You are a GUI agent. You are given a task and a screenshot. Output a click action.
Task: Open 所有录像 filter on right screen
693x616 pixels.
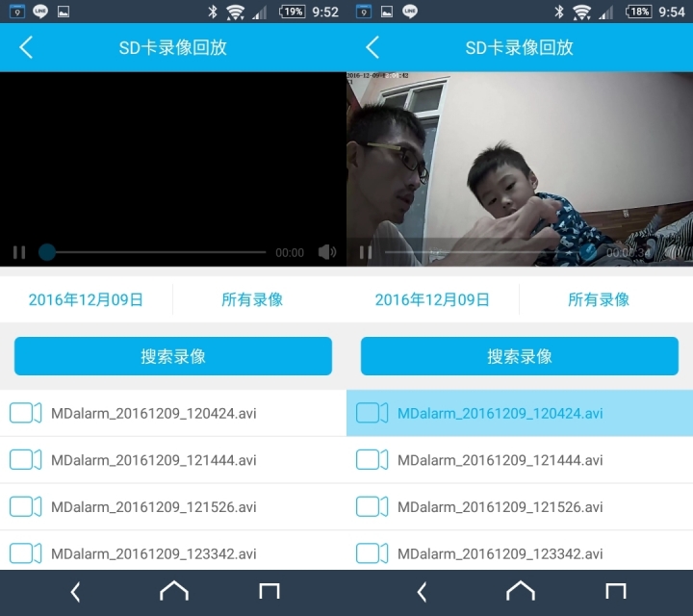pyautogui.click(x=599, y=299)
